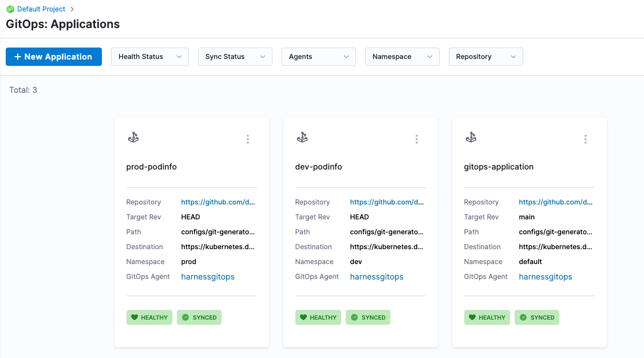Click the SYNCED badge on gitops-application
This screenshot has width=644, height=358.
(537, 317)
